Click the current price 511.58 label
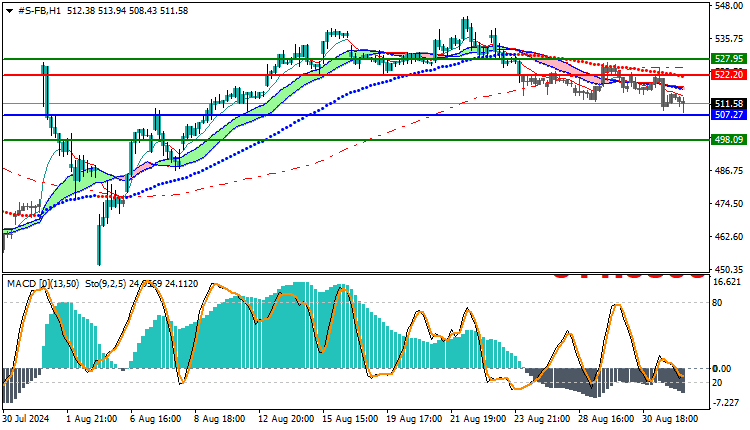This screenshot has height=430, width=750. point(728,104)
